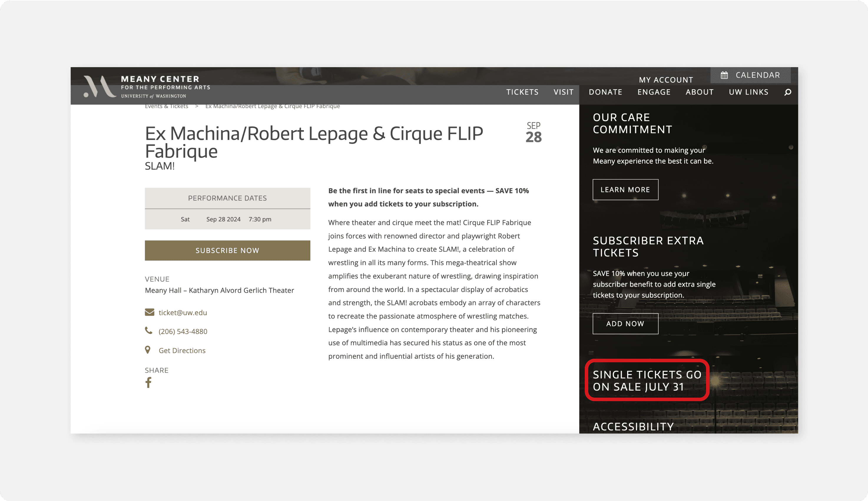This screenshot has width=868, height=501.
Task: Open the Engage menu
Action: pyautogui.click(x=654, y=92)
